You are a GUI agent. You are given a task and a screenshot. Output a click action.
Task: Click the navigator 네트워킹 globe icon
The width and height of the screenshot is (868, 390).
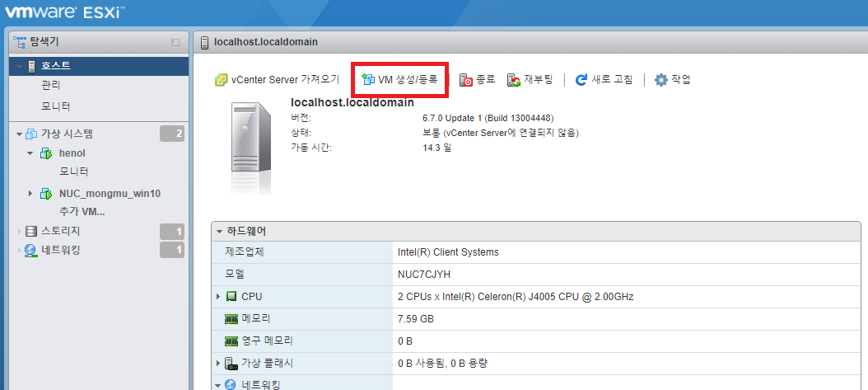(31, 251)
